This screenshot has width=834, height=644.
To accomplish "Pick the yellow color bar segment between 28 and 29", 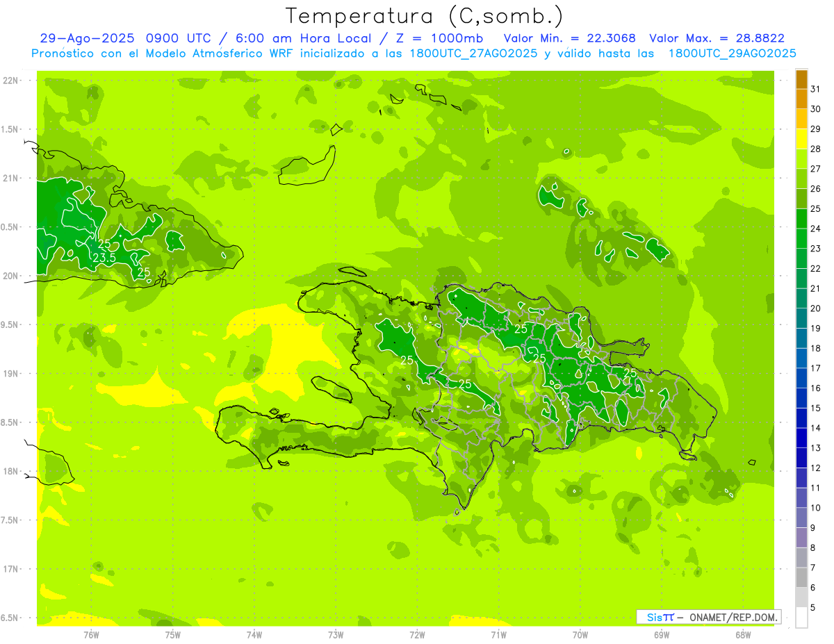I will click(801, 139).
